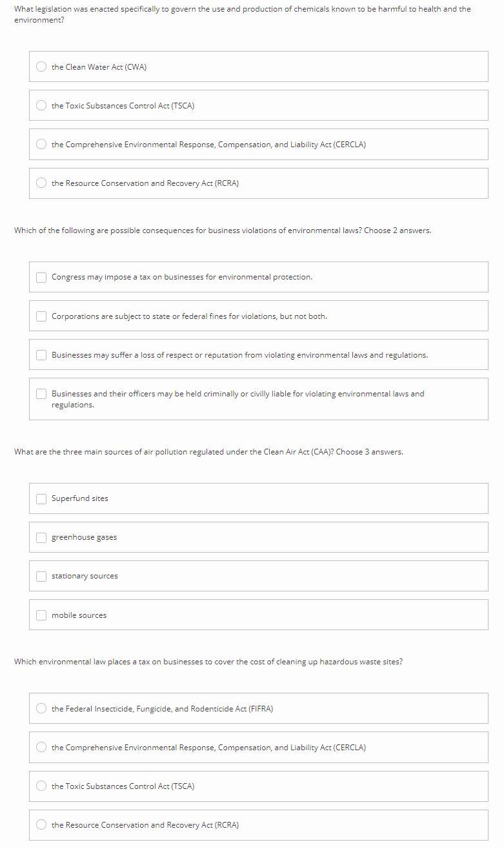Select FIFRA for the hazardous waste question
Screen dimensions: 504x849
click(x=41, y=708)
